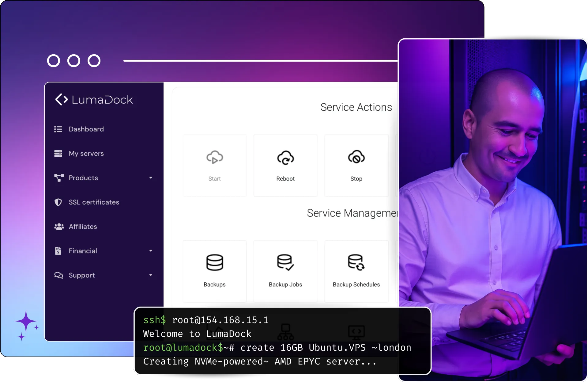Open Backup Jobs via its icon

pos(285,262)
